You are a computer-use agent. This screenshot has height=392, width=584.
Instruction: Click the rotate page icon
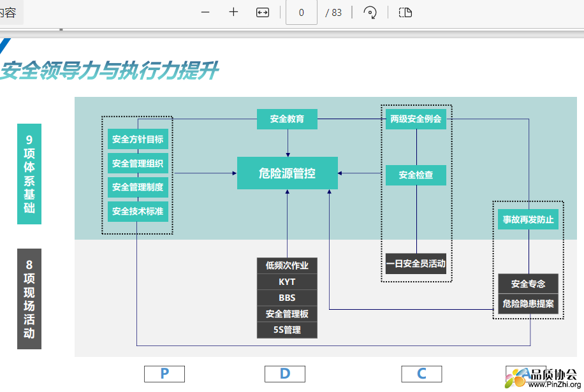pyautogui.click(x=370, y=13)
